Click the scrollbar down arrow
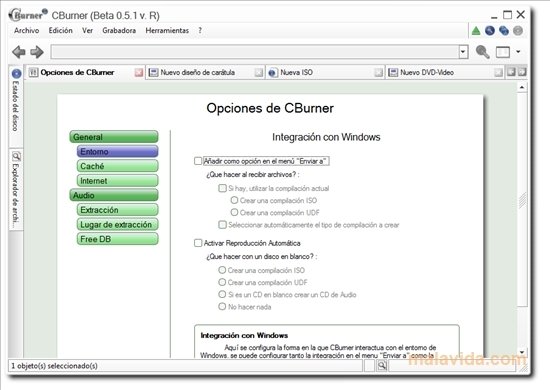Screen dimensions: 550x390 click(522, 352)
